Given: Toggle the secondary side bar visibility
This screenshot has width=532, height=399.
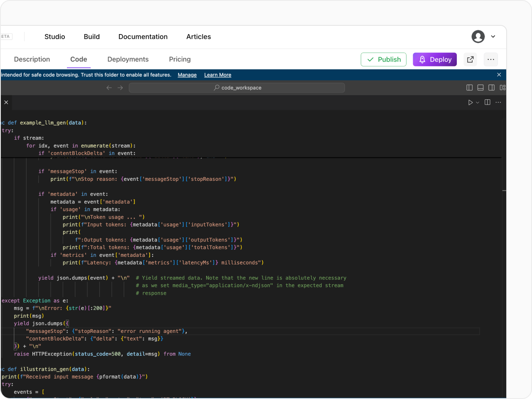Looking at the screenshot, I should pyautogui.click(x=491, y=88).
